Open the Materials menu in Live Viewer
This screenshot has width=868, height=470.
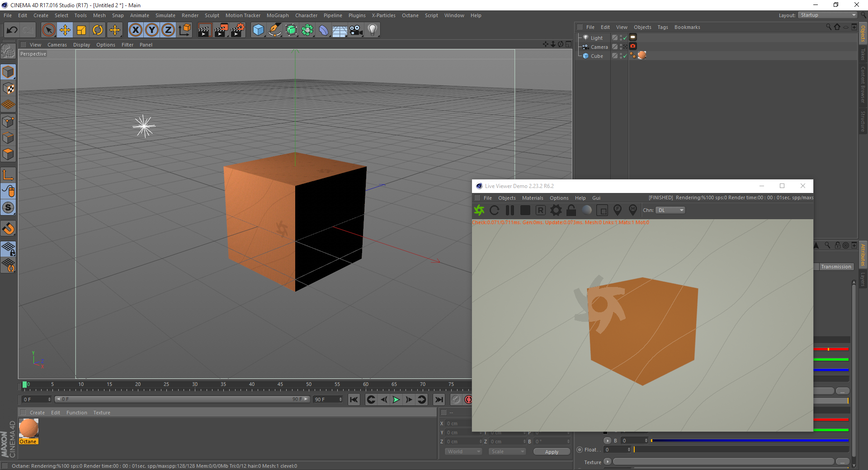[x=533, y=198]
